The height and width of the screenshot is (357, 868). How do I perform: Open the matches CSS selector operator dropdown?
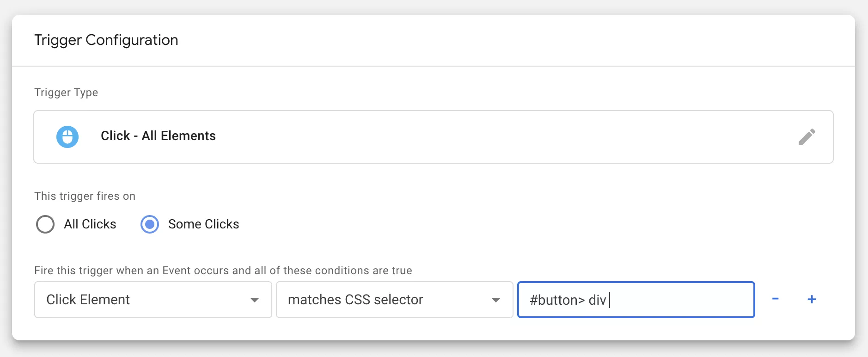coord(395,300)
